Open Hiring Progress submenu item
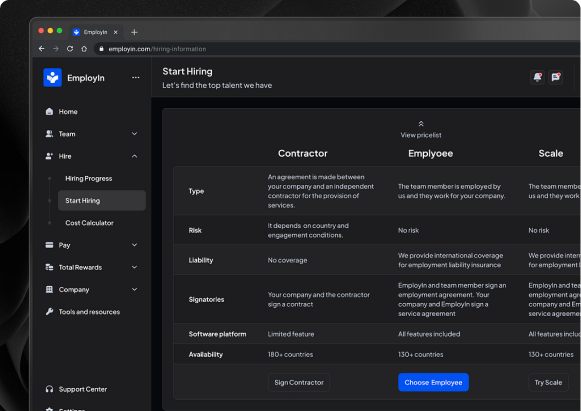 tap(89, 178)
